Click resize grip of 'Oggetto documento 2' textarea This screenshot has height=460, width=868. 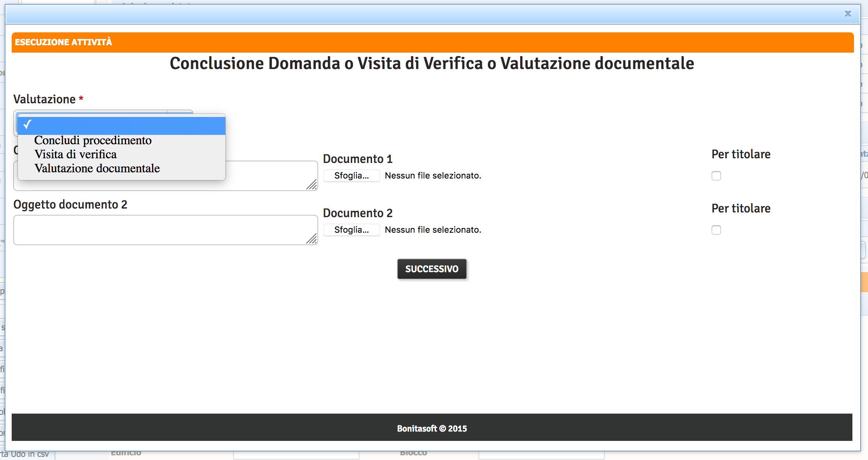click(x=312, y=239)
